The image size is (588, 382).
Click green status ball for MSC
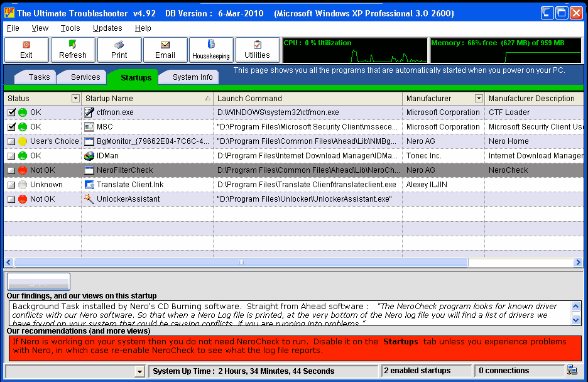tap(23, 127)
